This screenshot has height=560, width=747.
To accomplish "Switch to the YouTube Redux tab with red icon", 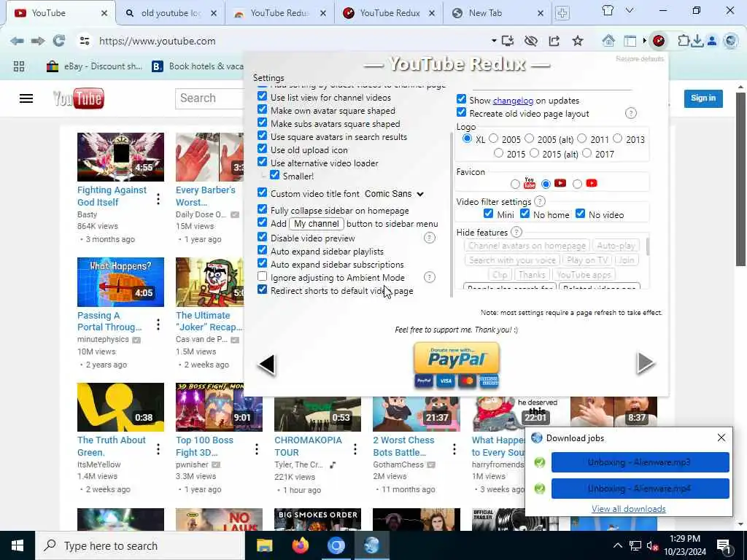I will [389, 13].
